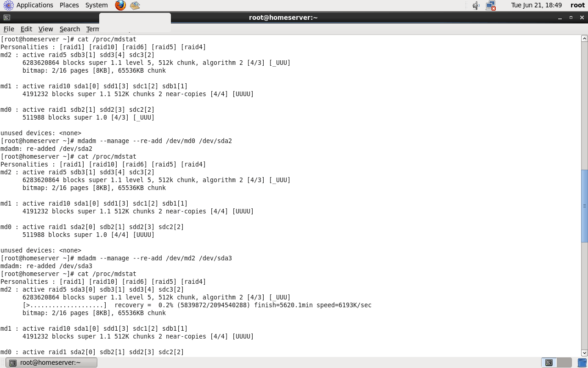Click the note-taking launcher beside Firefox
Image resolution: width=588 pixels, height=368 pixels.
(135, 6)
